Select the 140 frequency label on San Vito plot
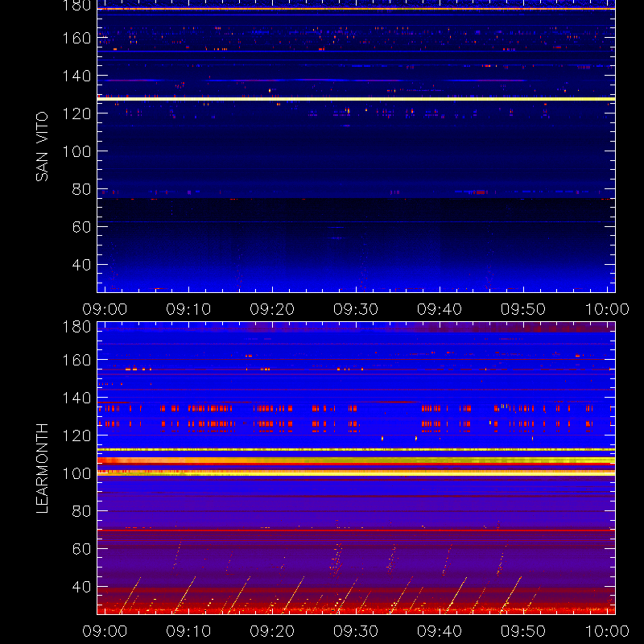This screenshot has width=644, height=644. tap(76, 76)
